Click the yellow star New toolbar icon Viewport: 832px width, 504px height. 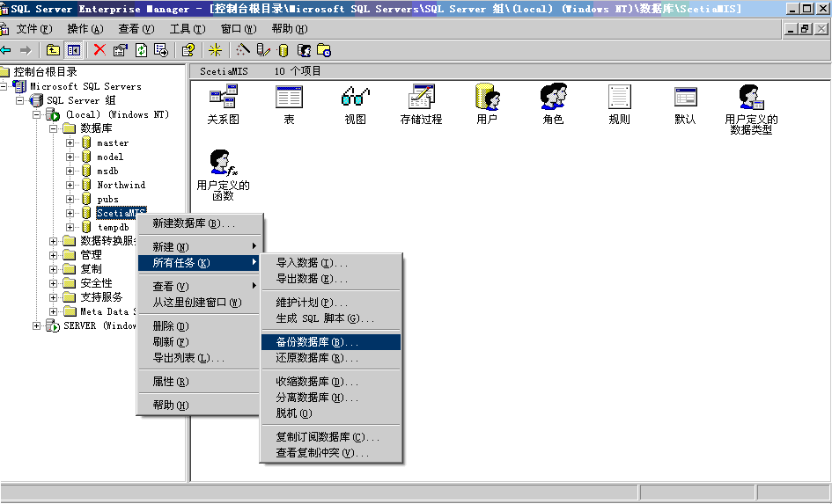click(215, 50)
